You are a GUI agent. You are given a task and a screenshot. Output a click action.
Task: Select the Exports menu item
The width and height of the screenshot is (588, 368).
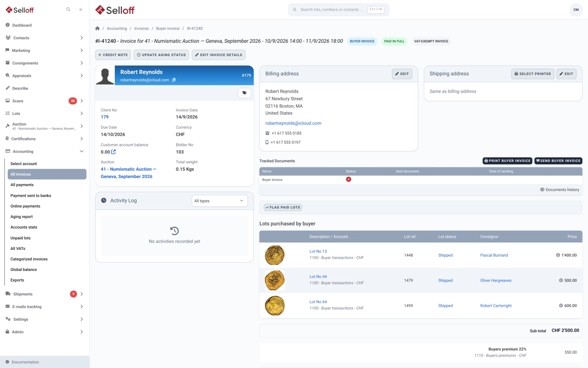click(47, 280)
